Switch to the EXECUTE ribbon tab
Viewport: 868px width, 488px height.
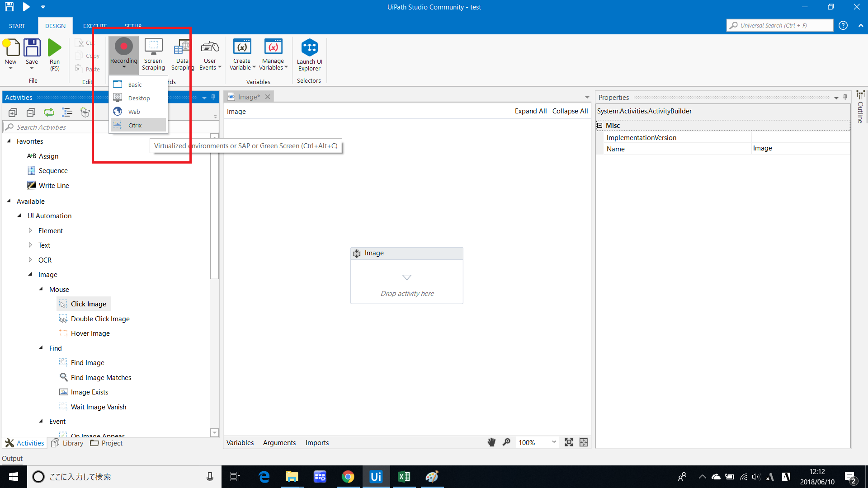95,26
